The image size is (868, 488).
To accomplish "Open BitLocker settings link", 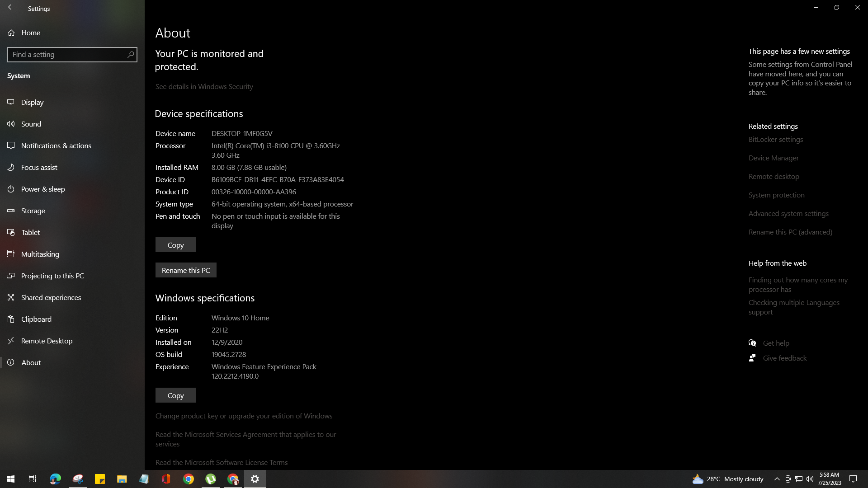I will click(x=775, y=140).
